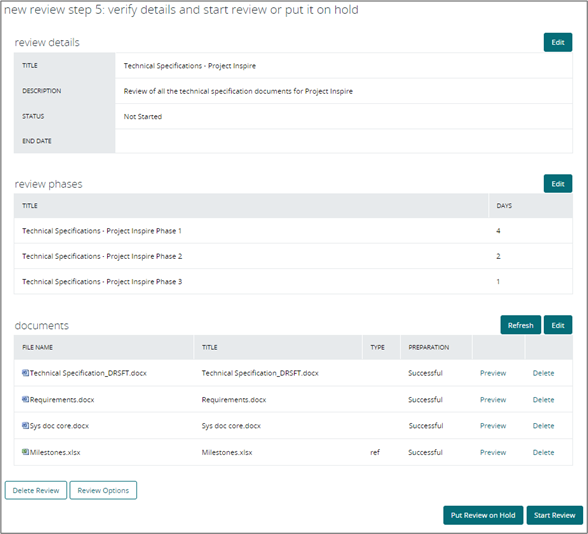Click the Delete Review button
This screenshot has height=534, width=588.
click(36, 490)
